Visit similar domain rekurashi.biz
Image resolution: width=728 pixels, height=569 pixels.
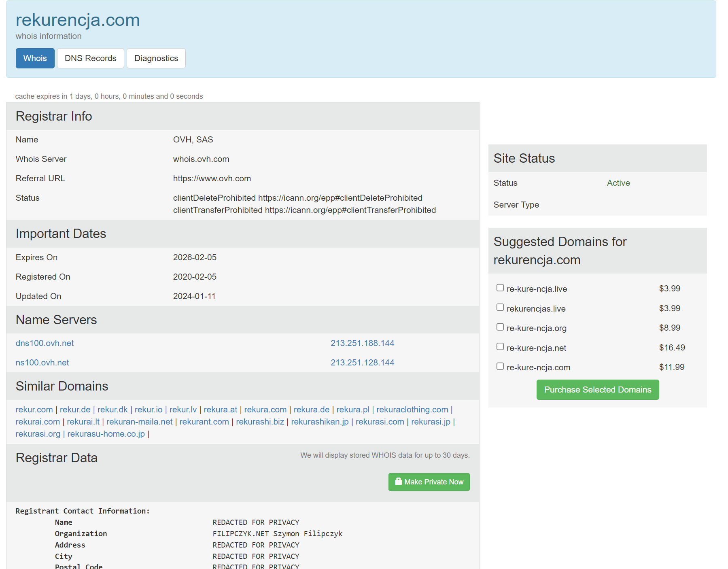[x=260, y=422]
